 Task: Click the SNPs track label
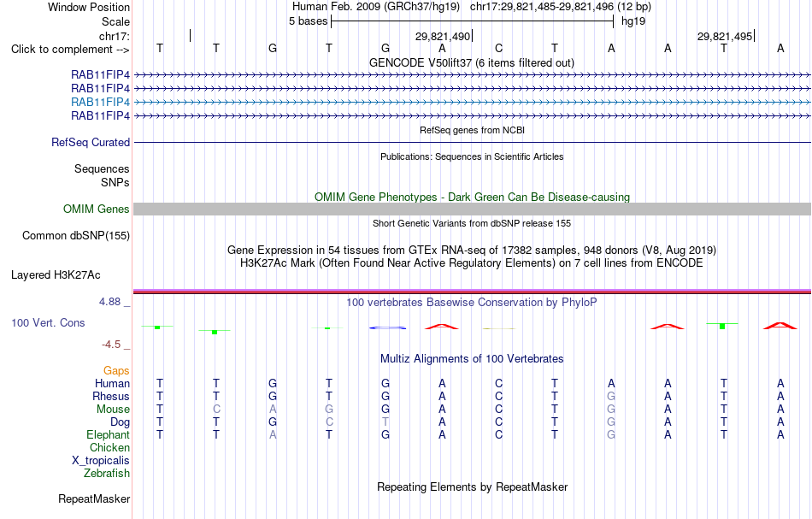click(x=115, y=182)
